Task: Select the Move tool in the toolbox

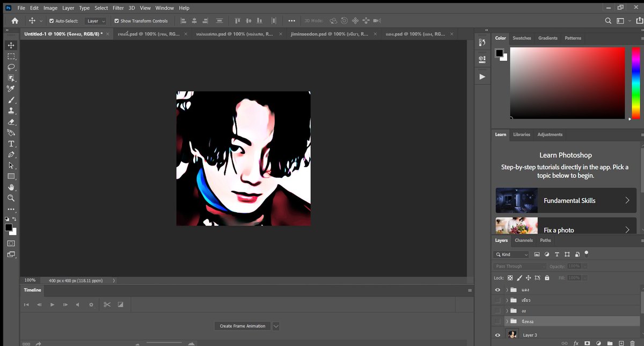Action: pyautogui.click(x=11, y=45)
